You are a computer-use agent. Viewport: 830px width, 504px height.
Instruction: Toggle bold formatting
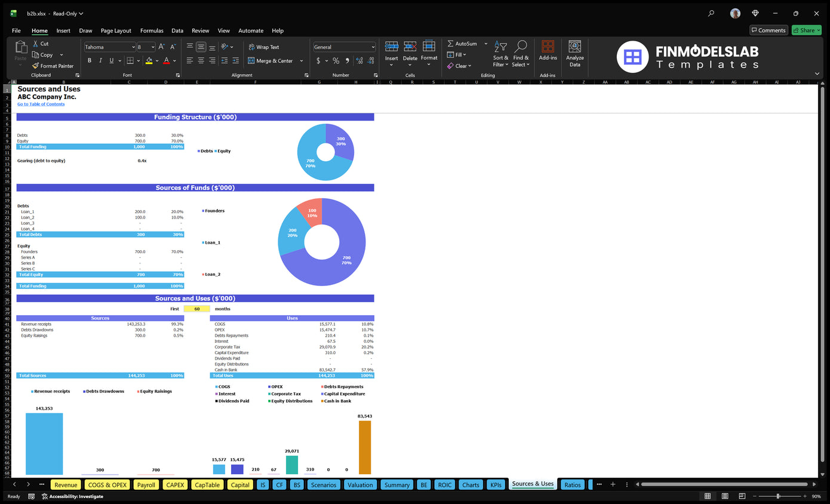(90, 60)
